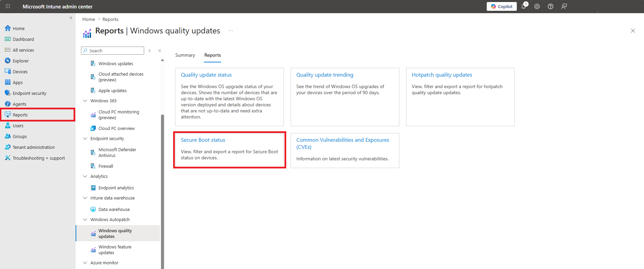Open the ellipsis more options menu
Viewport: 644px width, 269px height.
pyautogui.click(x=231, y=31)
